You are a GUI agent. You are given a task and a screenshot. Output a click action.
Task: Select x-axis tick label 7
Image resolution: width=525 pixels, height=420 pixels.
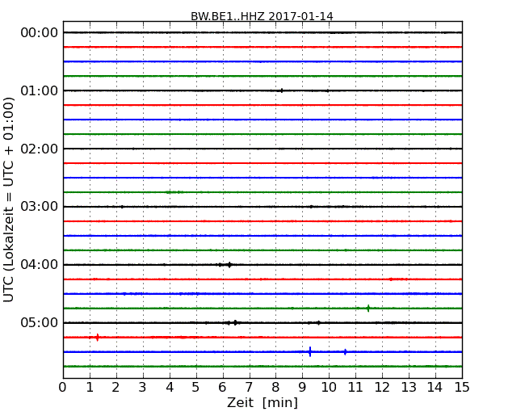[249, 388]
